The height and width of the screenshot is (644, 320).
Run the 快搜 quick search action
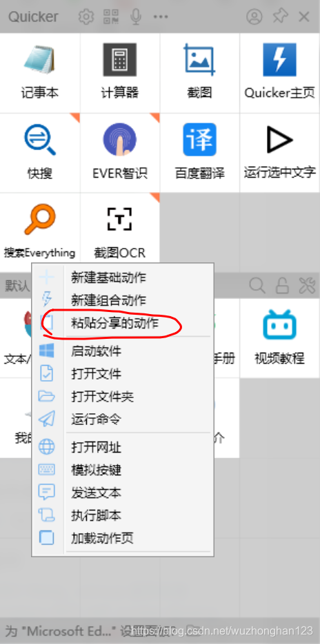(40, 153)
